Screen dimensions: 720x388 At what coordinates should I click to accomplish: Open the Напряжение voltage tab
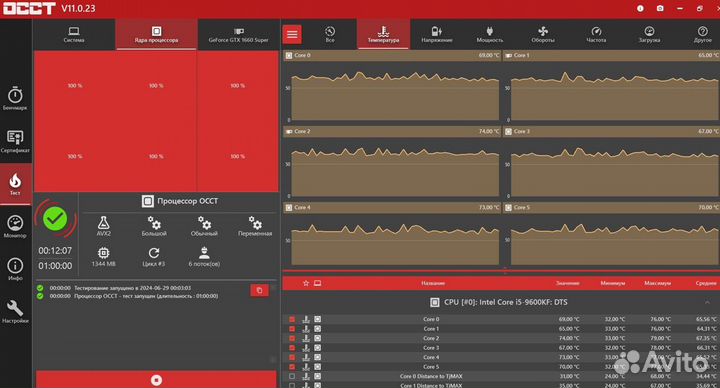437,34
